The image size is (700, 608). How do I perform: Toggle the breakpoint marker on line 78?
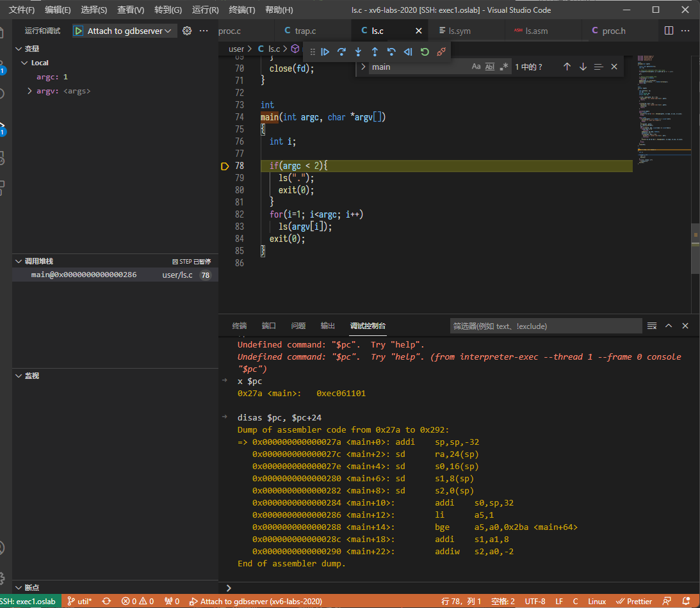click(225, 166)
